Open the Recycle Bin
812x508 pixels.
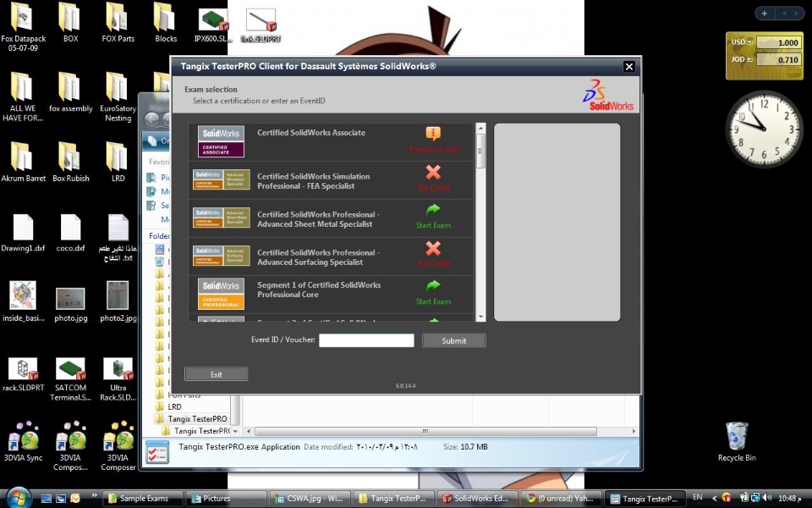tap(737, 442)
